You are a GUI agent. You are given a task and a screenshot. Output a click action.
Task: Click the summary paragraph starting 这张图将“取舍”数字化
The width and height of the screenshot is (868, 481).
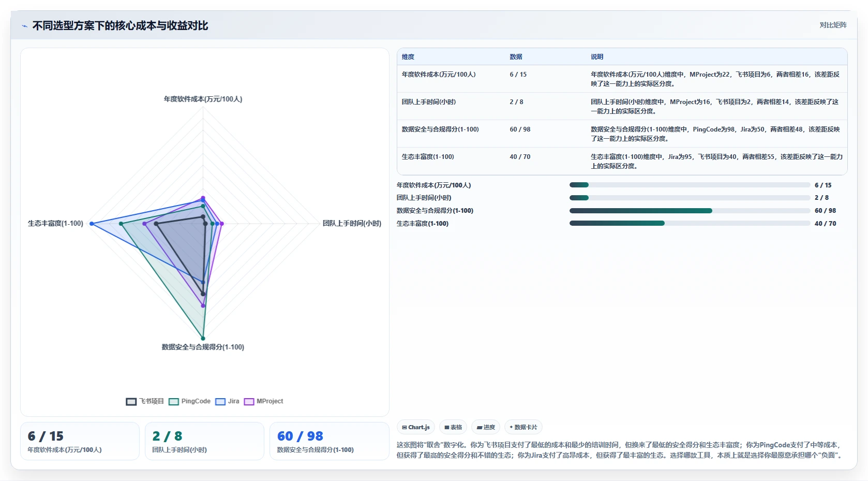[x=621, y=450]
